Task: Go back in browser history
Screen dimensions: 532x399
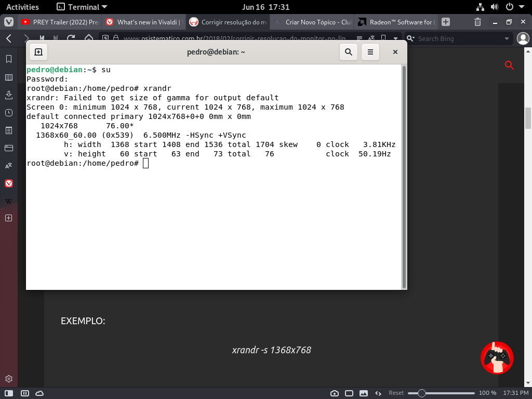Action: (x=9, y=38)
